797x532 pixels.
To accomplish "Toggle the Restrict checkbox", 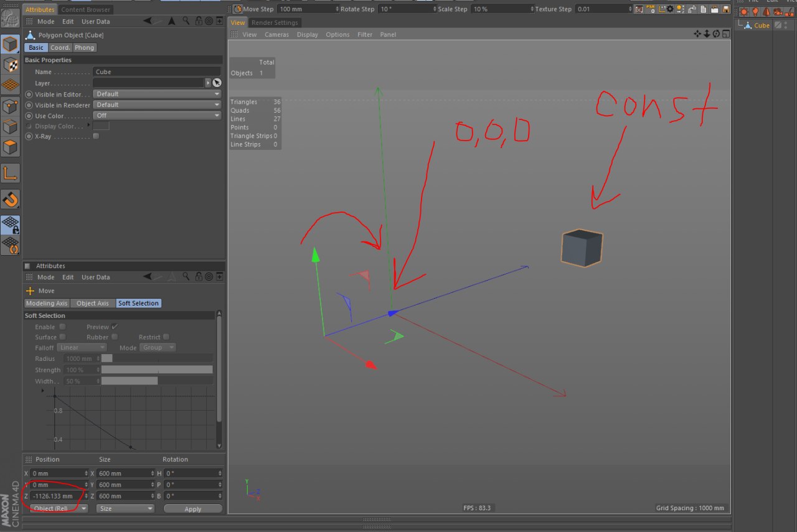I will point(166,337).
